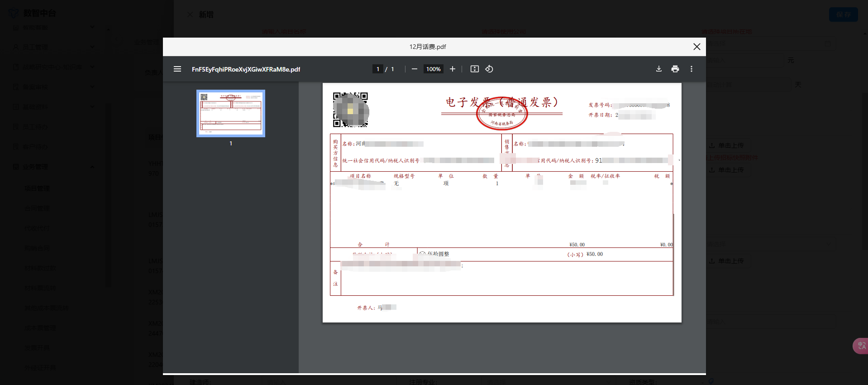
Task: Click the third 单击上传 upload button
Action: click(726, 261)
